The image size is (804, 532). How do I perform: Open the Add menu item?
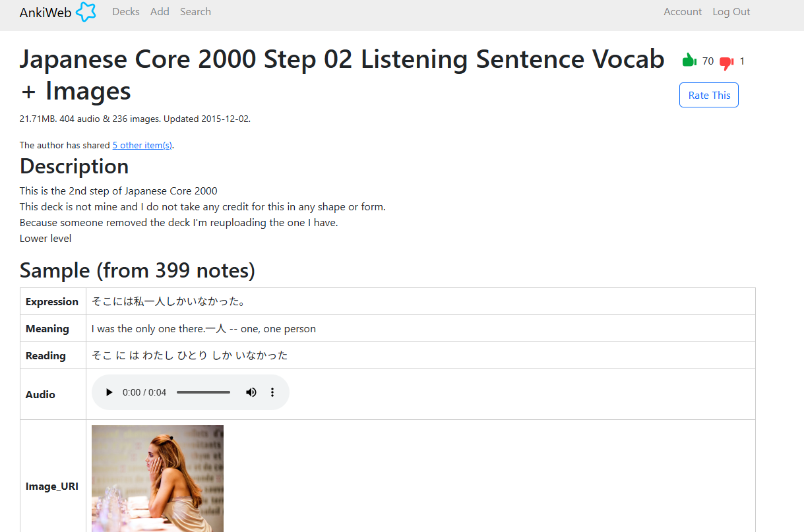coord(160,12)
